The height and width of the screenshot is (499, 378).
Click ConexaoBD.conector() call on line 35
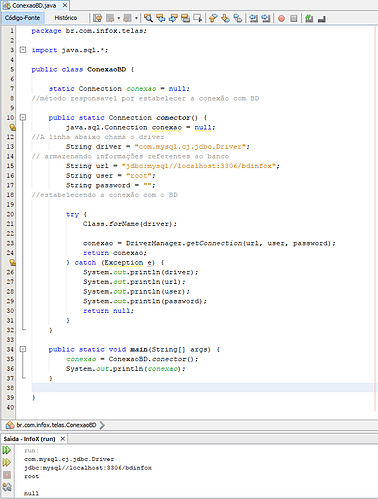[x=153, y=359]
